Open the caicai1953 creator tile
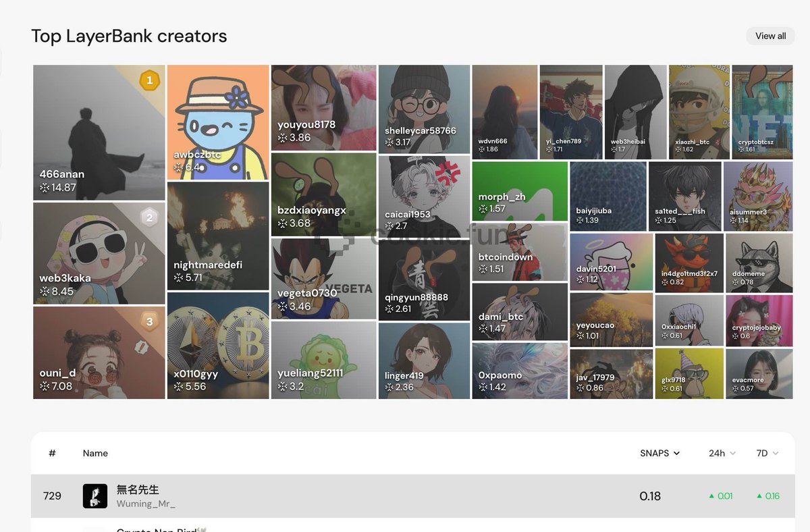Screen dimensions: 810x532 pos(424,196)
